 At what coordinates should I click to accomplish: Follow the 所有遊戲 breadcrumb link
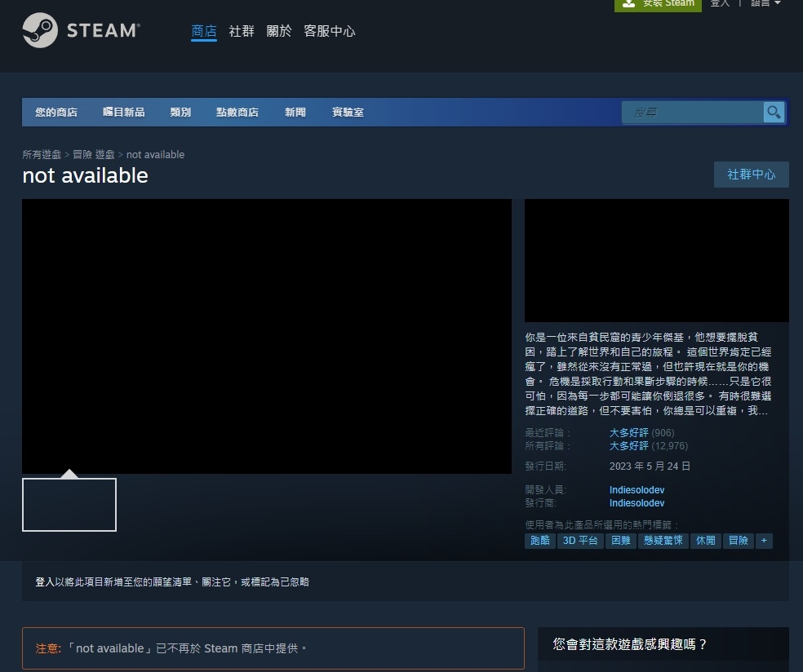42,155
